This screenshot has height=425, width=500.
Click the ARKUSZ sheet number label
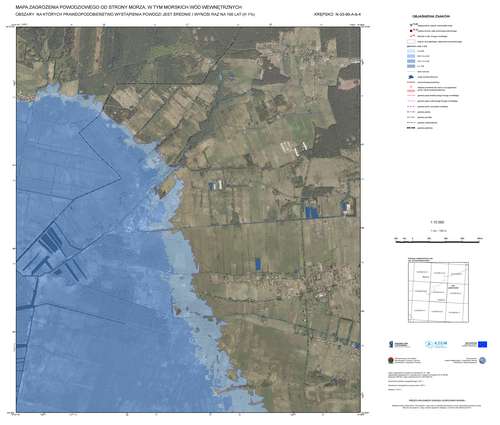pos(338,14)
